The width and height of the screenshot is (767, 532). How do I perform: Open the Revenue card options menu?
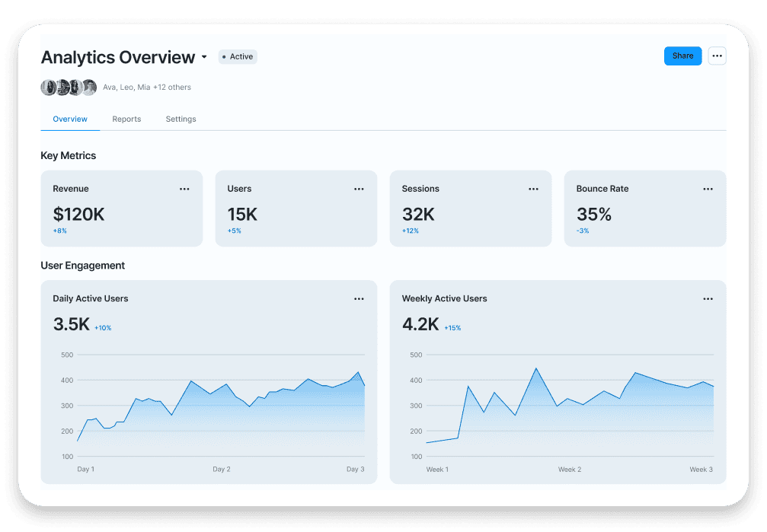184,189
